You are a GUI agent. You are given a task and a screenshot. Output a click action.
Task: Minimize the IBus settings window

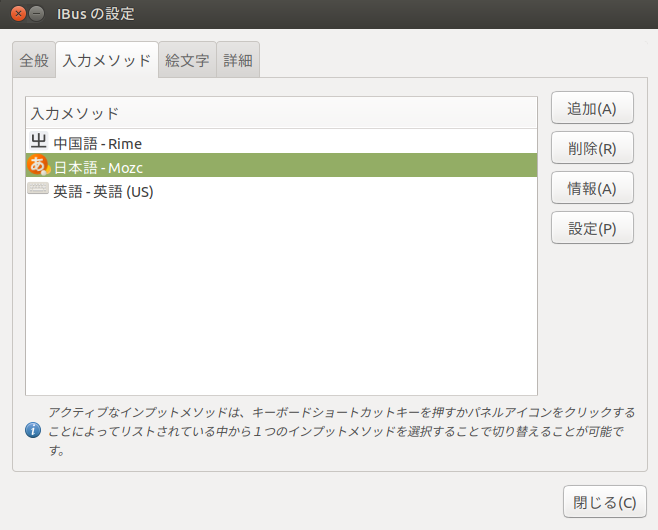tap(37, 13)
